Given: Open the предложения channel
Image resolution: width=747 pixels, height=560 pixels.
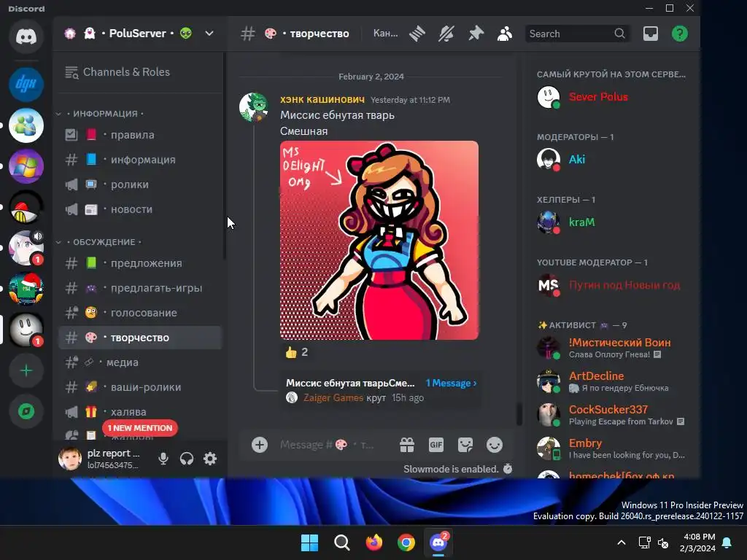Looking at the screenshot, I should [140, 262].
